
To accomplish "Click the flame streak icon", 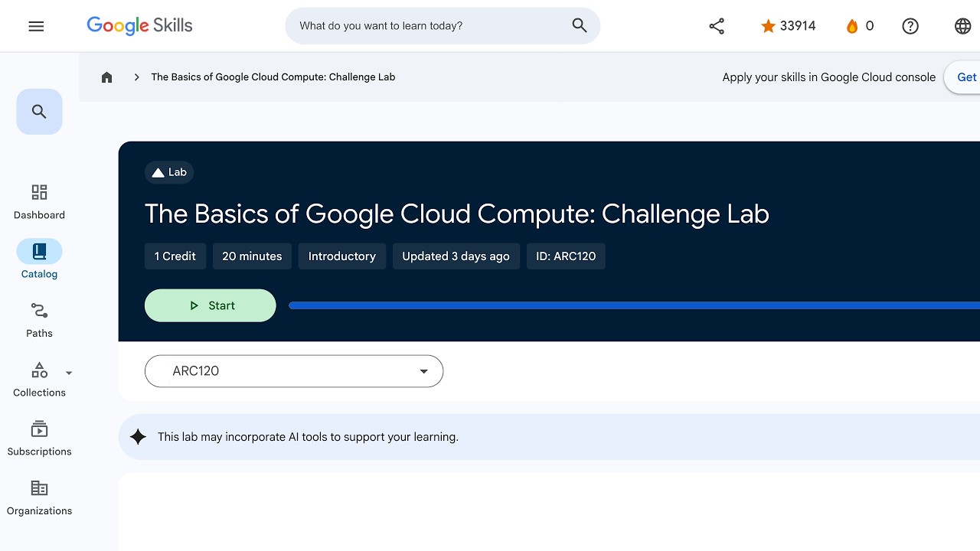I will pos(852,26).
